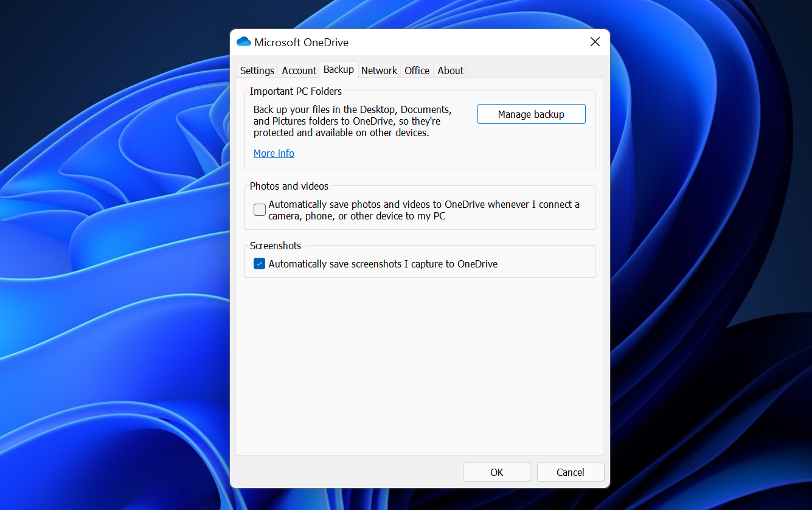View the About tab
Screen dimensions: 812x510
(450, 71)
